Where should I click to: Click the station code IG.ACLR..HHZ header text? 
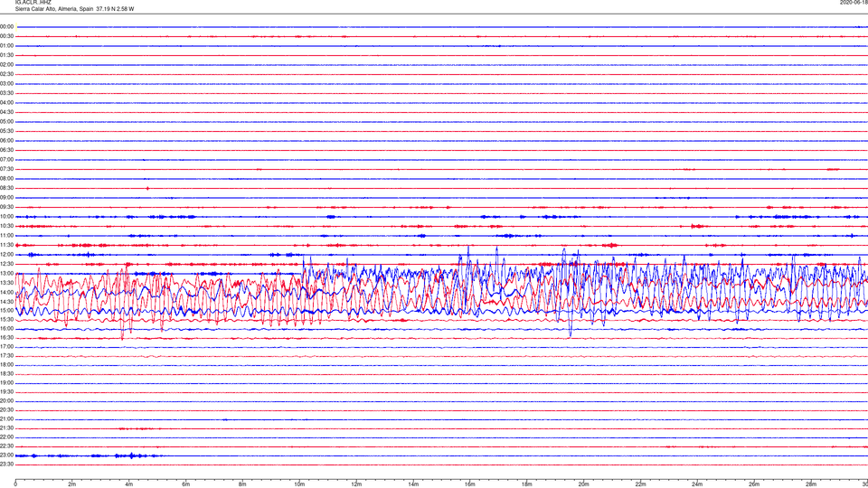33,2
